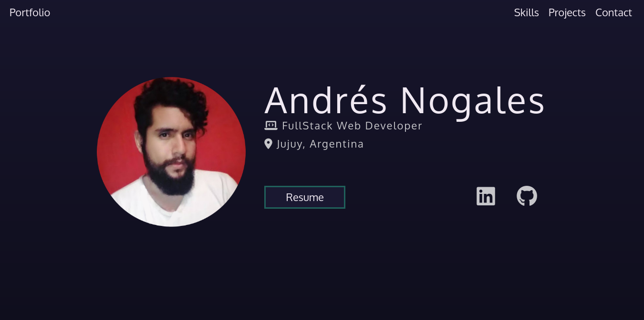644x320 pixels.
Task: Open the GitHub profile icon
Action: (527, 196)
